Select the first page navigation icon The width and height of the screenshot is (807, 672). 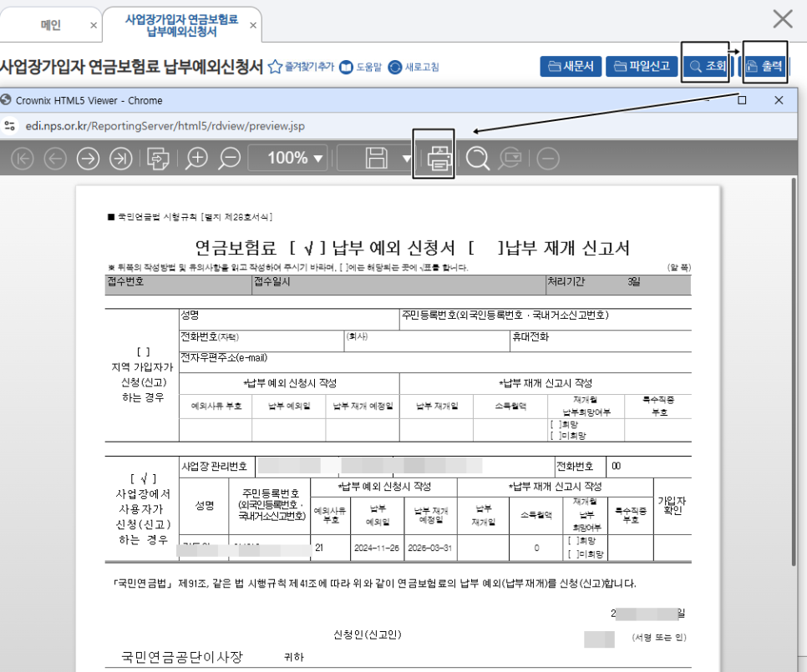click(22, 158)
